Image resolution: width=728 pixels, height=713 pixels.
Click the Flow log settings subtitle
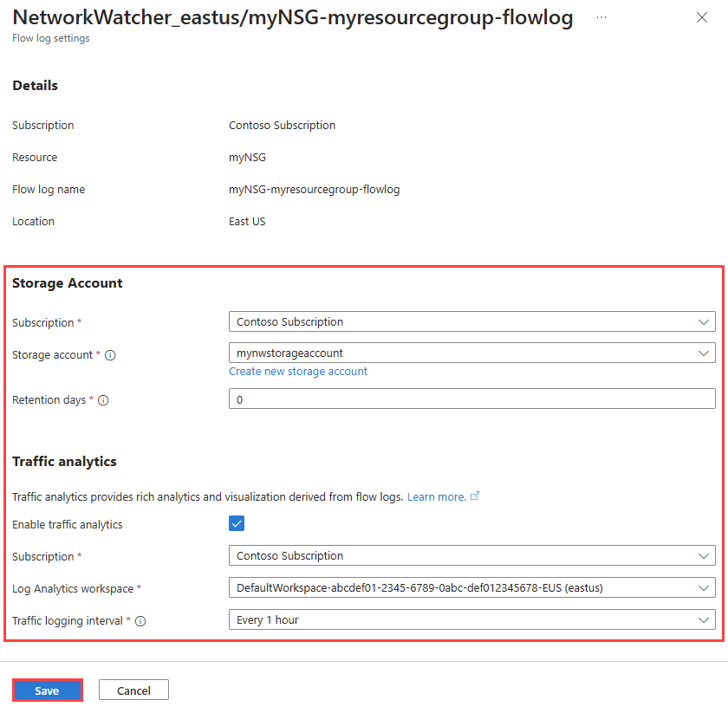point(51,38)
